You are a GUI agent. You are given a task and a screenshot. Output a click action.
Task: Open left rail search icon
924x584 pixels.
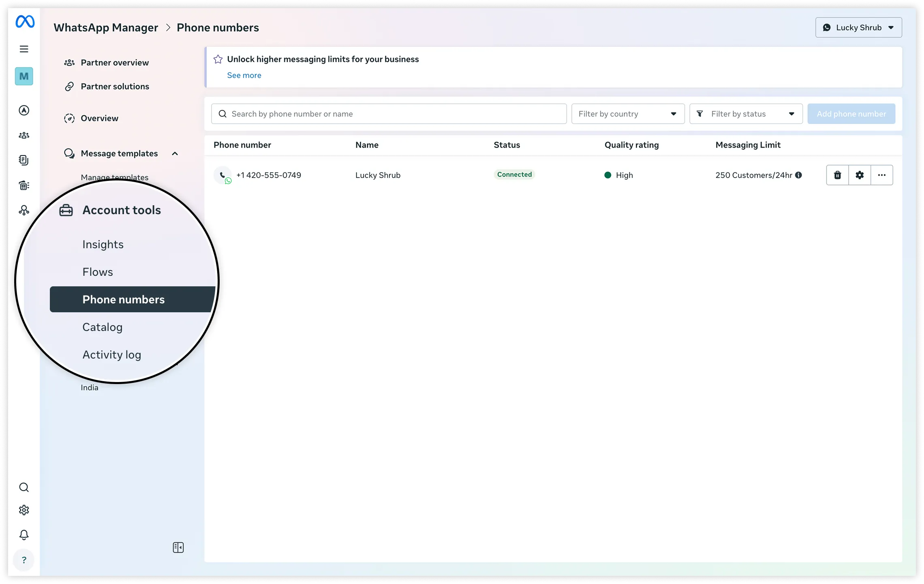click(x=24, y=487)
